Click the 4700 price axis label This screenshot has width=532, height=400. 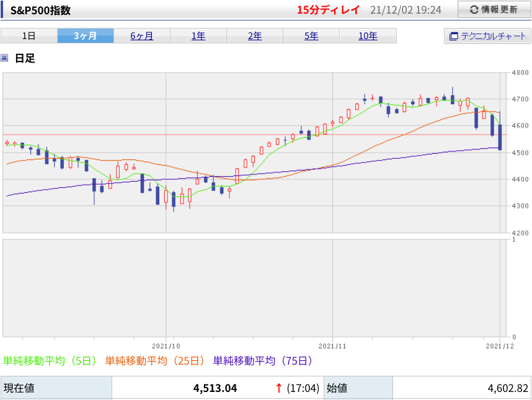pos(520,99)
